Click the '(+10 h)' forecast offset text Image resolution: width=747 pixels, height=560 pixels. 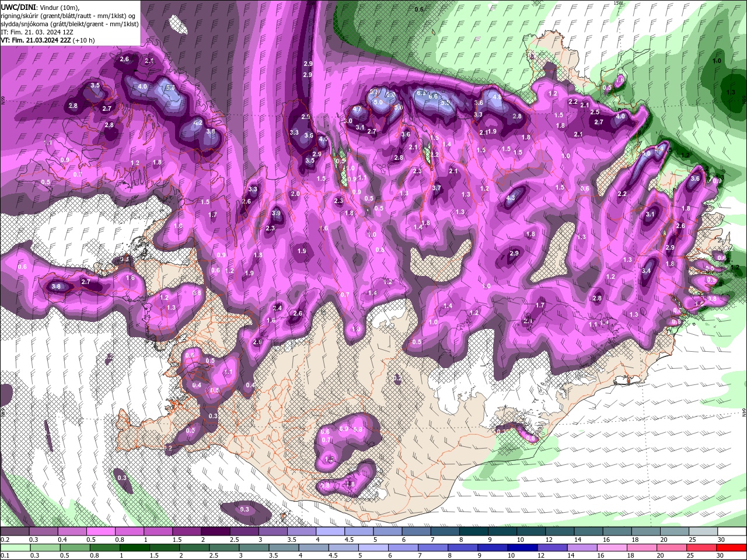pyautogui.click(x=84, y=40)
